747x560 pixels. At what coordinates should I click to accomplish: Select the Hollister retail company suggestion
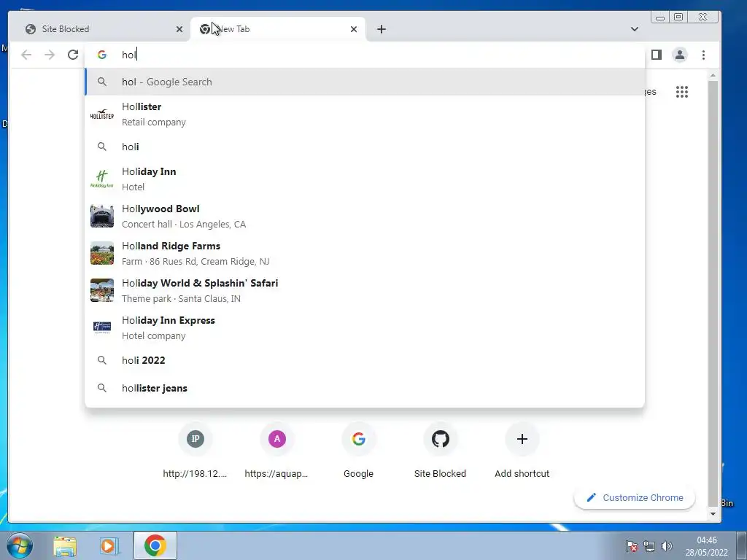pos(365,114)
